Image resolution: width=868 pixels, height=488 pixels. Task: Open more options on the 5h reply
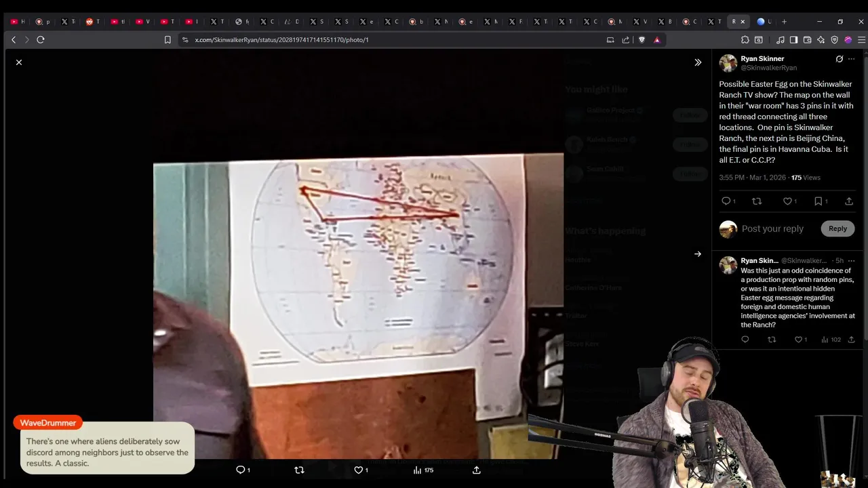[852, 260]
